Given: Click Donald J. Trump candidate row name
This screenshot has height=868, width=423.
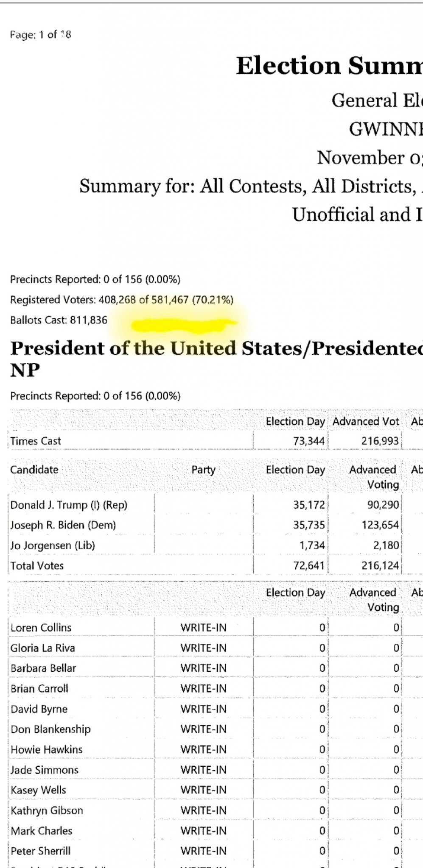Looking at the screenshot, I should click(69, 505).
